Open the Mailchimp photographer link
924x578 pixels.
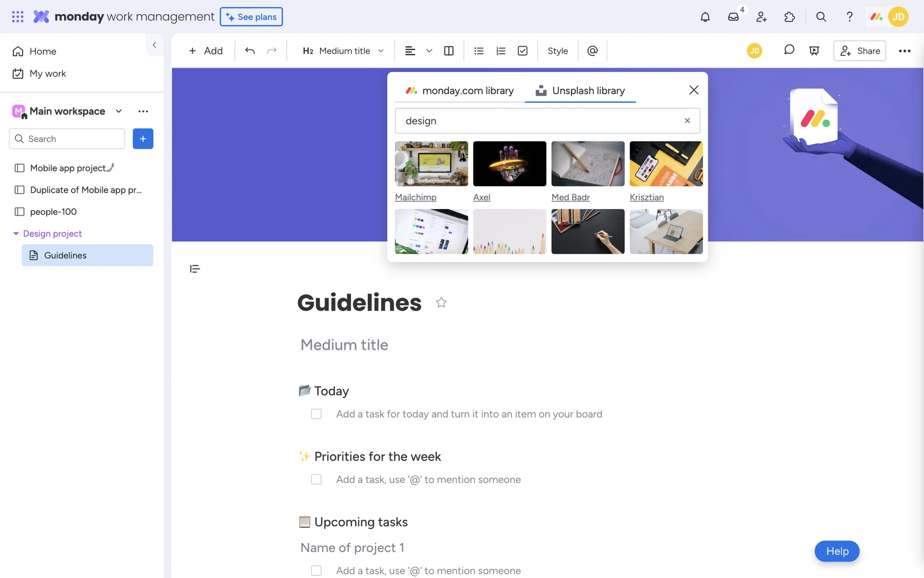415,197
